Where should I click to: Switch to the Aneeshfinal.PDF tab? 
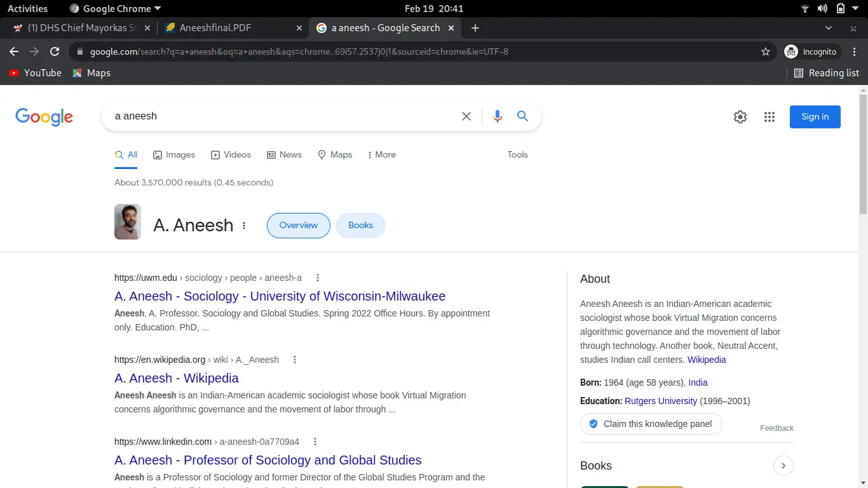(x=233, y=28)
